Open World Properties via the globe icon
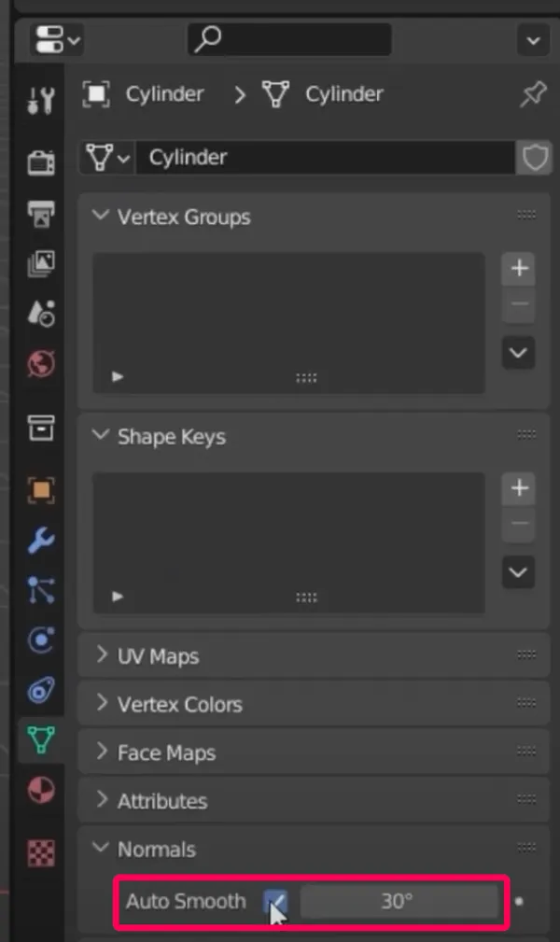The height and width of the screenshot is (942, 560). coord(39,364)
